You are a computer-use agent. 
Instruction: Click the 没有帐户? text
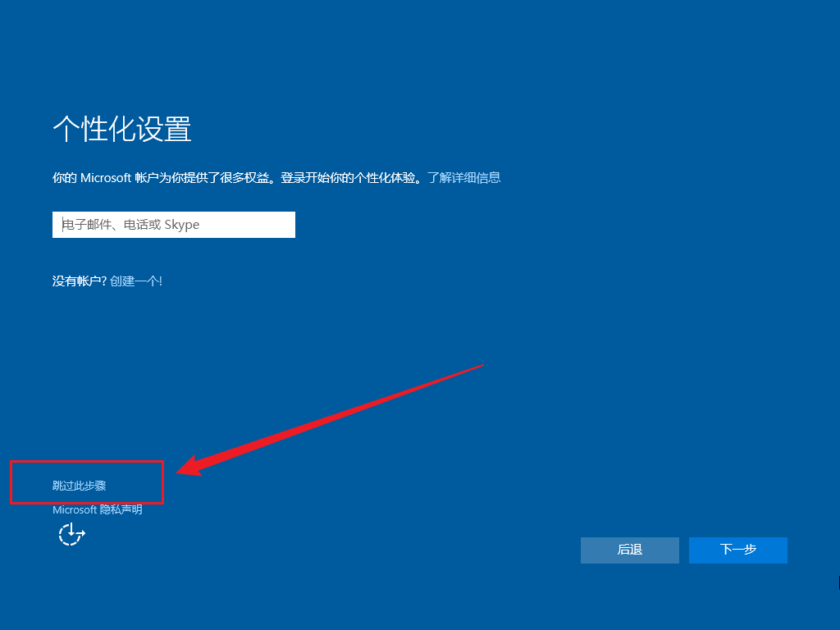[80, 281]
